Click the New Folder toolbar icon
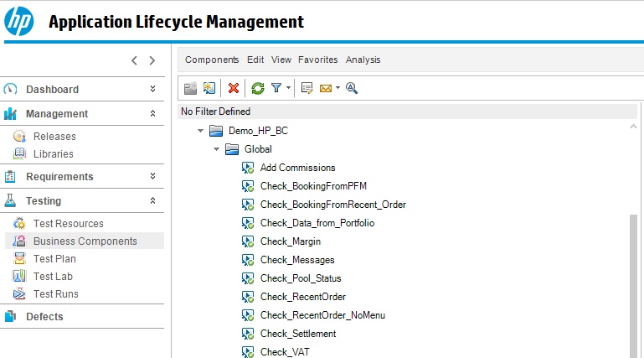Image resolution: width=644 pixels, height=358 pixels. click(190, 88)
